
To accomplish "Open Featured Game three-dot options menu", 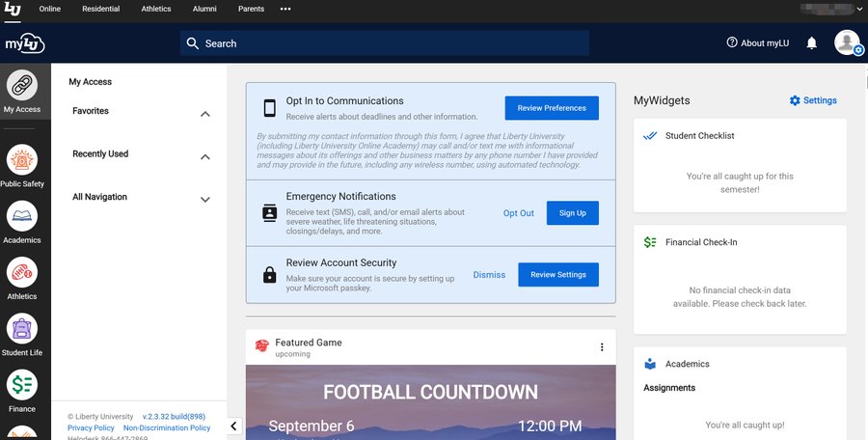I will [x=602, y=347].
